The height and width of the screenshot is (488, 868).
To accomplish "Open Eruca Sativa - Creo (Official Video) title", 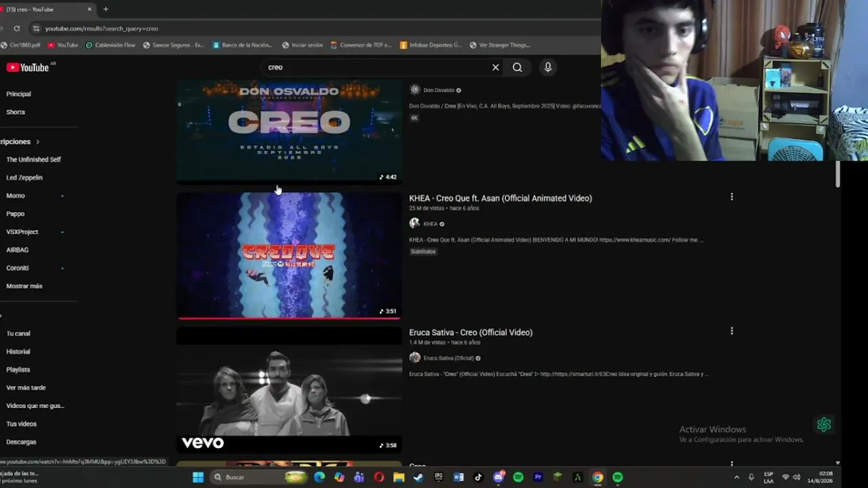I will (x=471, y=332).
